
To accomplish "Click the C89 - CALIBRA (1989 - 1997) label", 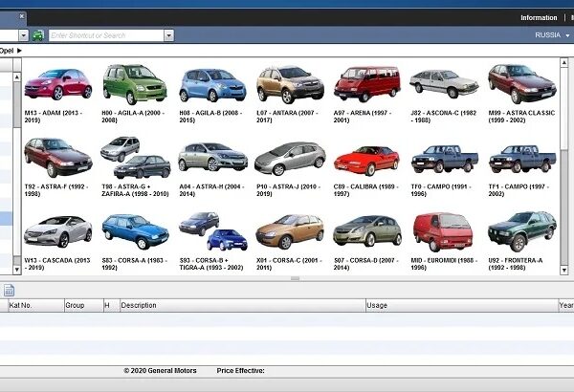I will (x=365, y=190).
